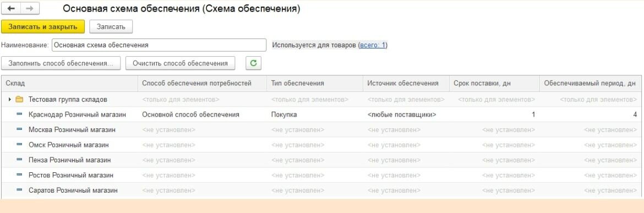
Task: Click the item icon beside Саратов Розничный магазин
Action: 19,190
